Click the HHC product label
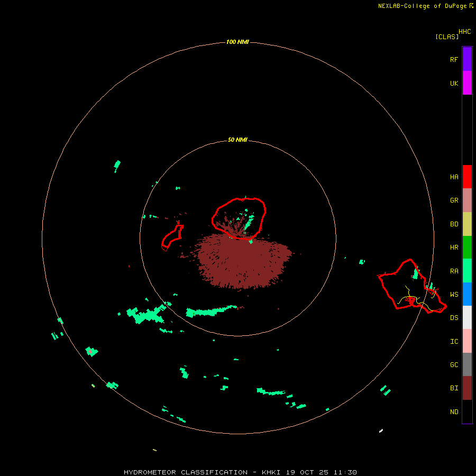 [465, 32]
